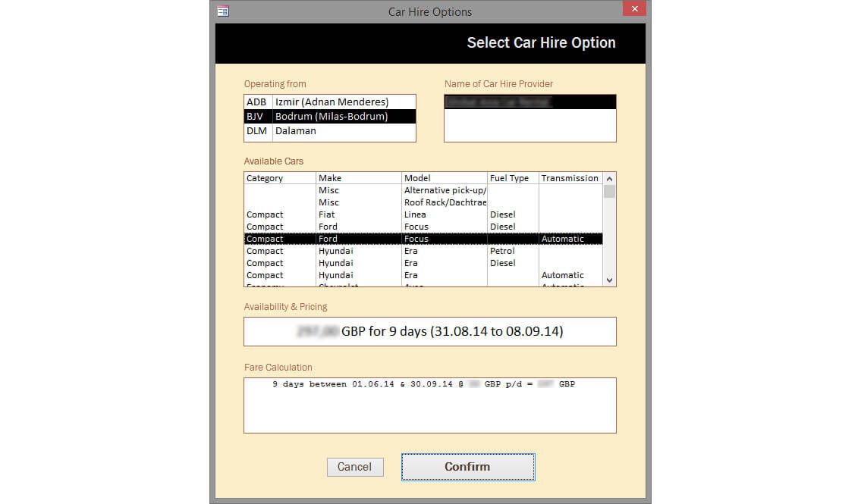861x504 pixels.
Task: Pick the Hyundai Era Automatic row
Action: (x=423, y=275)
